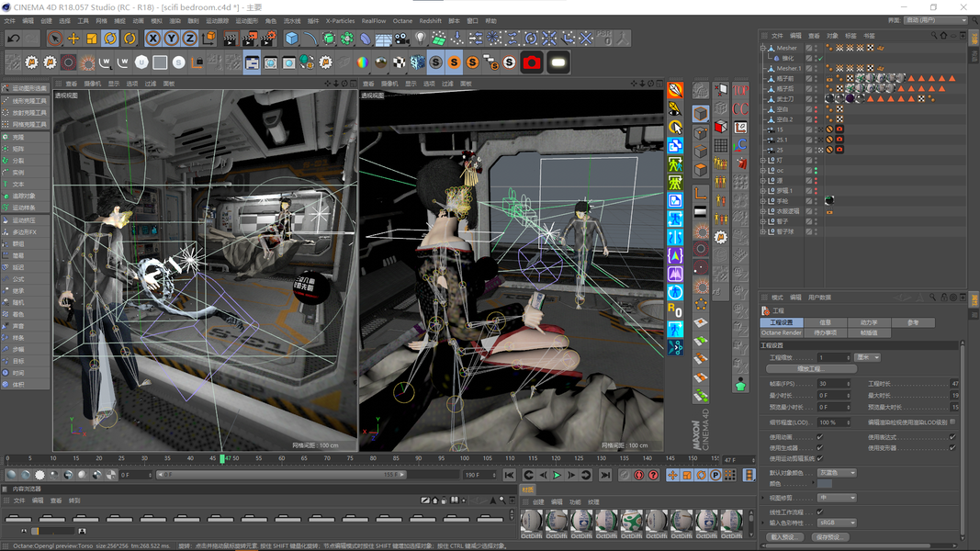
Task: Toggle the 线性工作流程 checkbox
Action: click(x=819, y=512)
